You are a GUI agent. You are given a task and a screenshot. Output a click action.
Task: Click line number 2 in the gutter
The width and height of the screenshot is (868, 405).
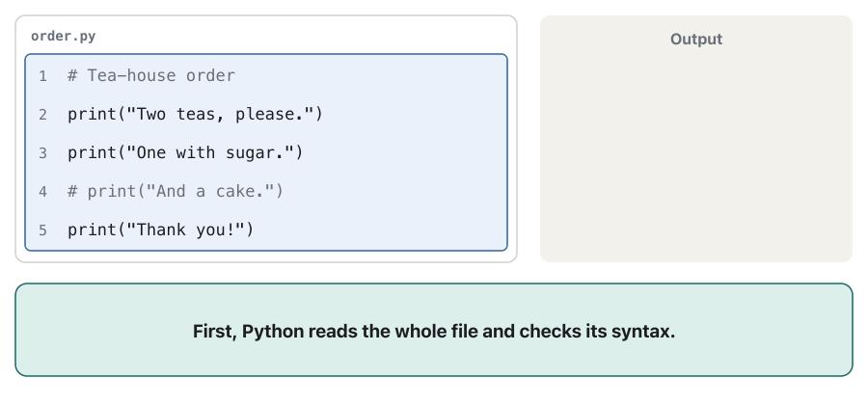point(42,115)
